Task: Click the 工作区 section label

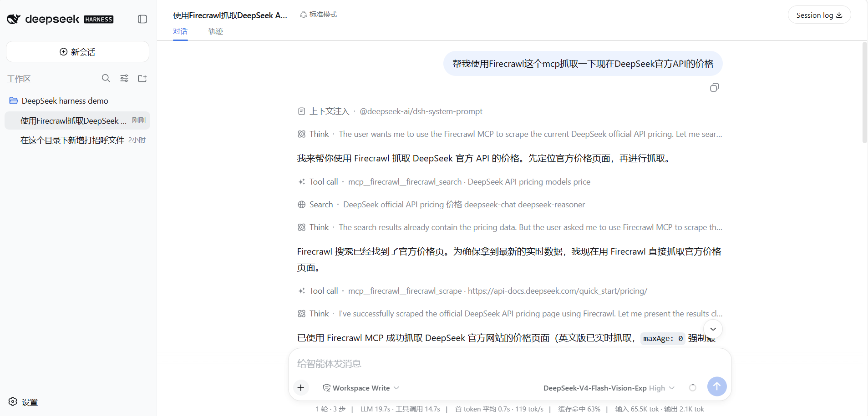Action: click(19, 79)
